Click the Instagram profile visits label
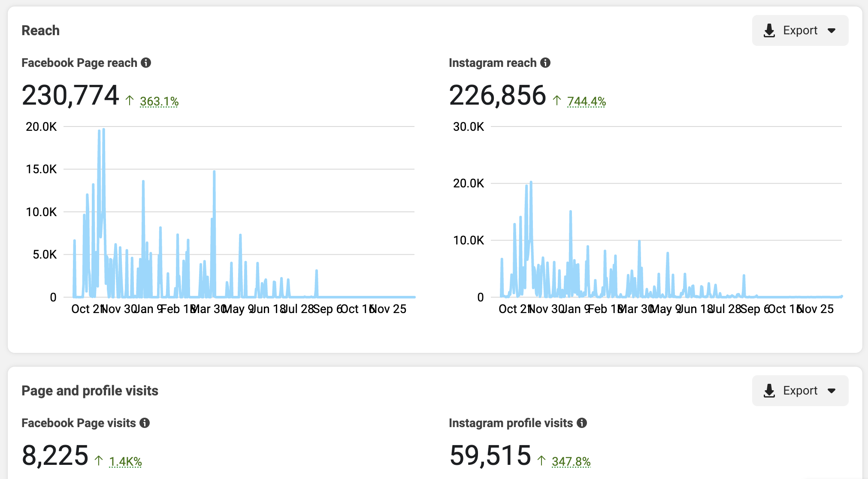This screenshot has height=479, width=868. [511, 423]
